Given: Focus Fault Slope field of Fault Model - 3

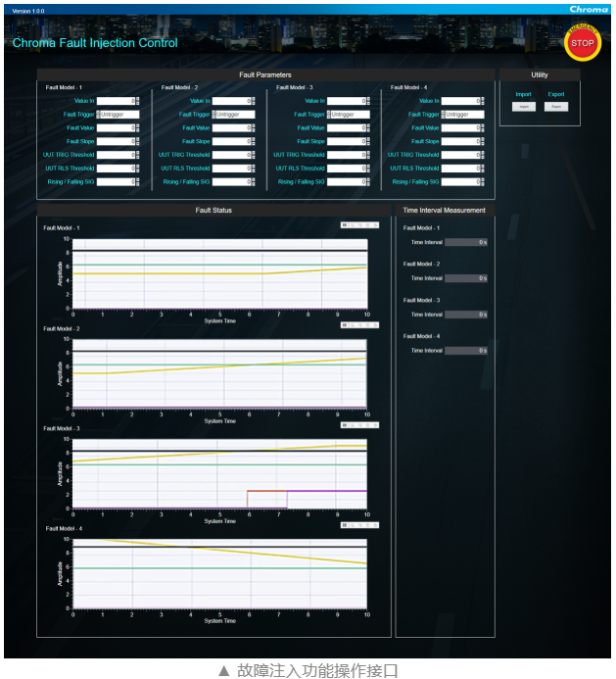Looking at the screenshot, I should (347, 142).
